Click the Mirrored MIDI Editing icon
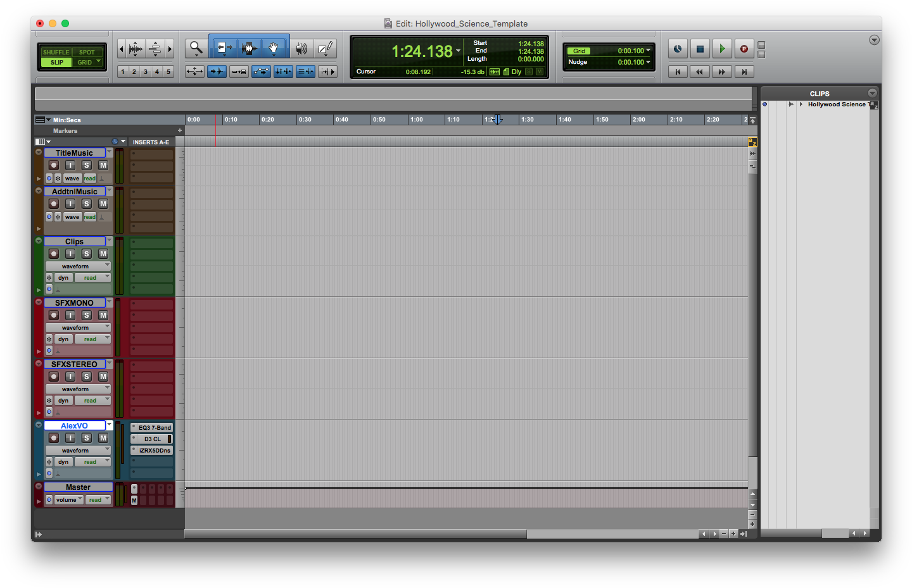 [x=239, y=72]
